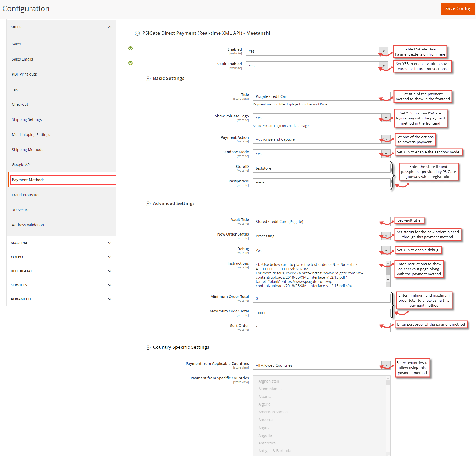Click Instructions scrollbar up arrow
Viewport: 476px width, 460px height.
click(388, 263)
